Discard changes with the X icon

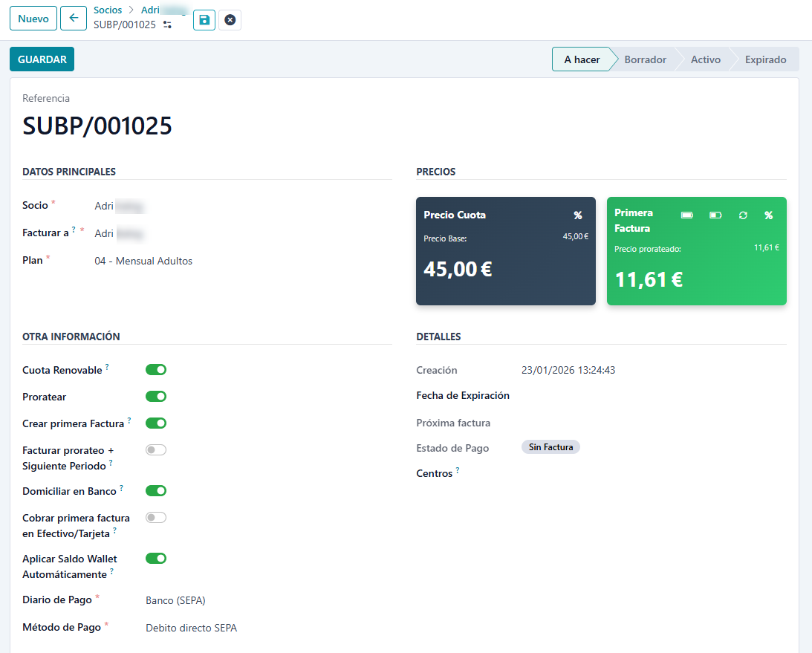click(230, 20)
